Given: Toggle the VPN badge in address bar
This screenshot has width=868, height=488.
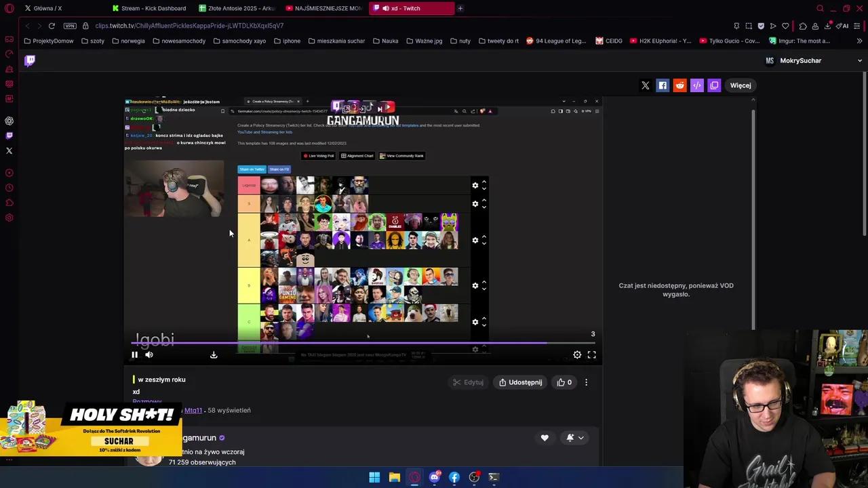Looking at the screenshot, I should tap(70, 26).
